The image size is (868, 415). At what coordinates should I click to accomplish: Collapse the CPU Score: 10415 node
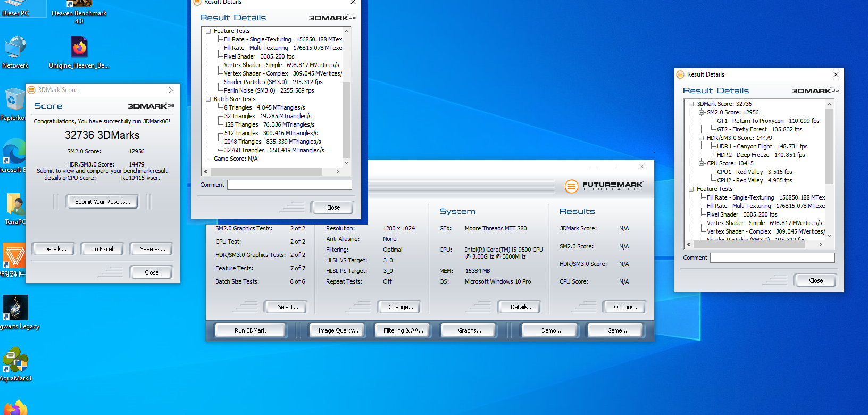pyautogui.click(x=702, y=163)
